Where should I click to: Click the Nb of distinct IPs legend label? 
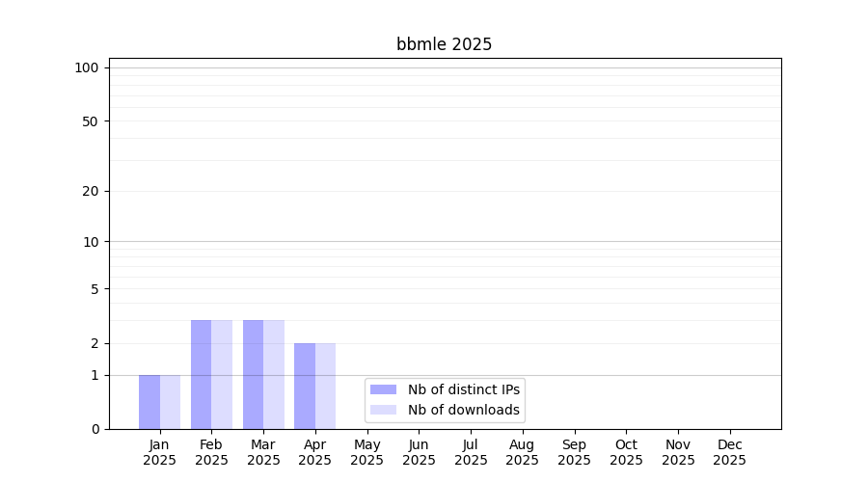(464, 389)
